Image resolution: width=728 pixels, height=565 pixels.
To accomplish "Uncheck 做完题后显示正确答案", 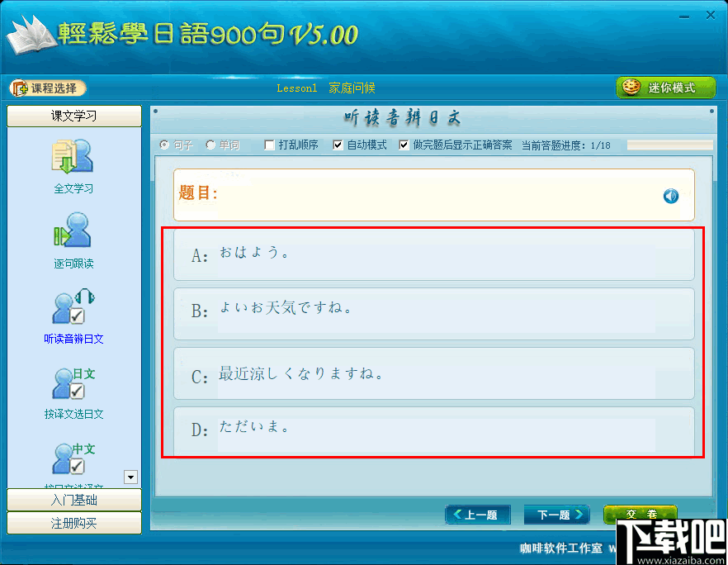I will pos(404,145).
